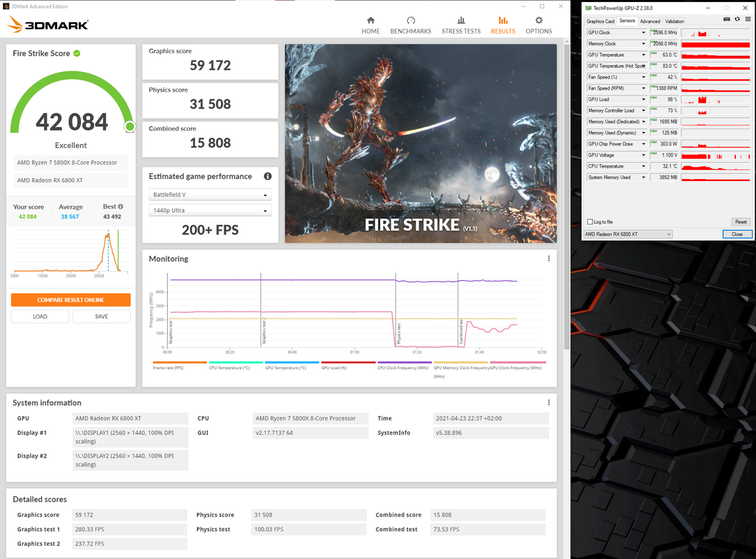The image size is (756, 559).
Task: Click the green validated checkmark by Fire Strike Score
Action: click(x=77, y=53)
